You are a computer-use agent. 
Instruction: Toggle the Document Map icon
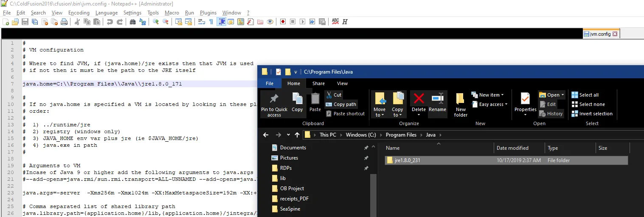240,22
